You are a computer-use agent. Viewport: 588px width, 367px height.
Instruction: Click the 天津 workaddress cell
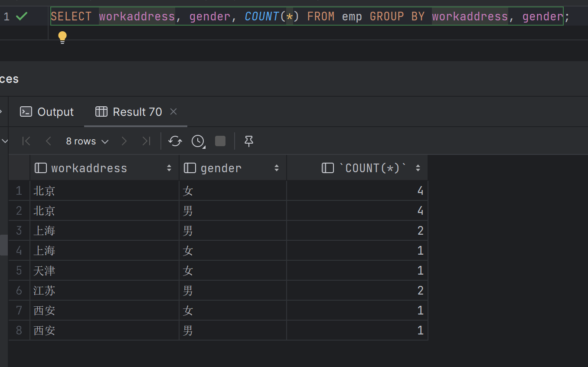tap(105, 271)
